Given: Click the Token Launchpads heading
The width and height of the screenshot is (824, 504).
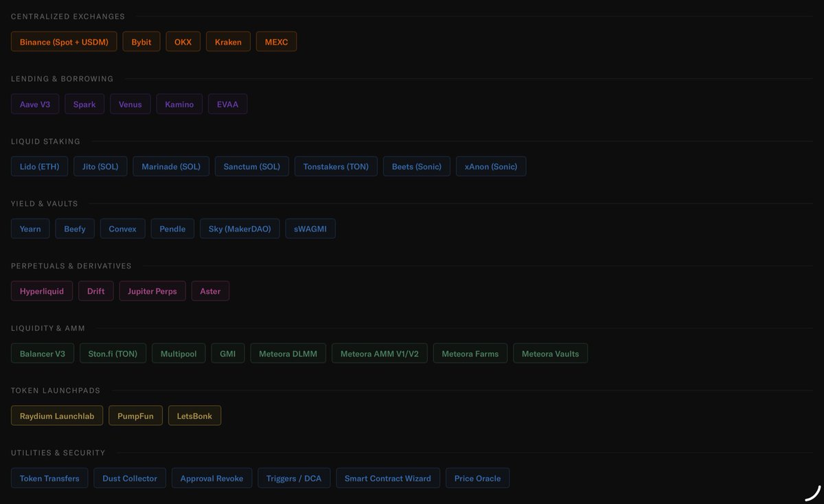Looking at the screenshot, I should [56, 391].
